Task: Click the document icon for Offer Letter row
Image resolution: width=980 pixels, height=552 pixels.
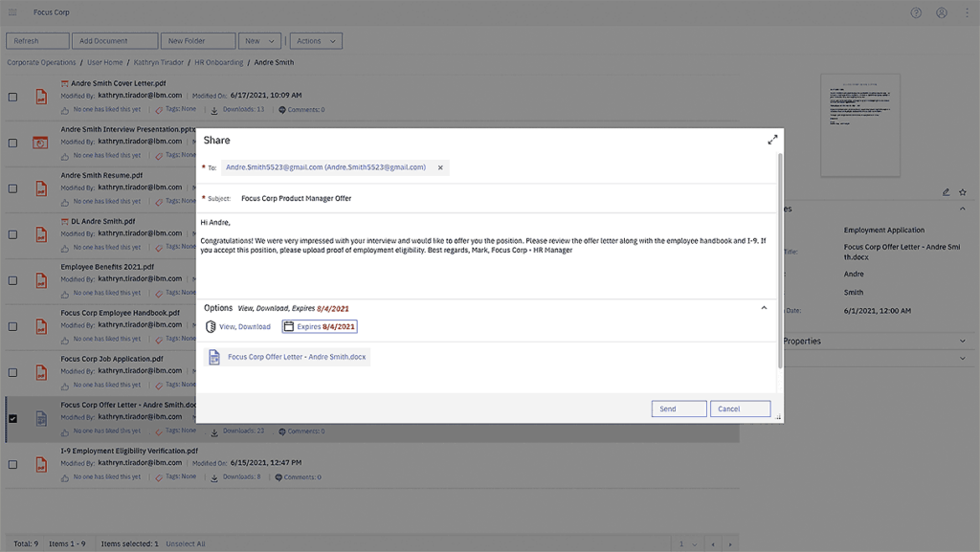Action: (x=41, y=418)
